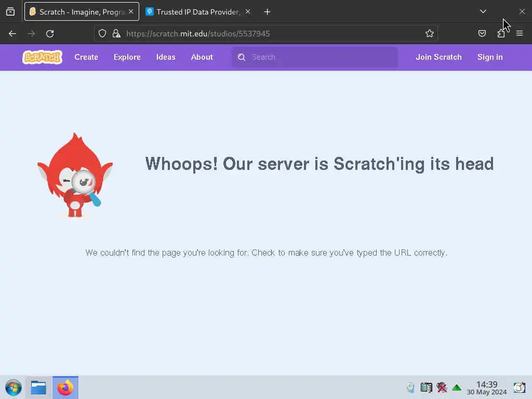The width and height of the screenshot is (532, 399).
Task: Click the Whoops error heading text
Action: point(320,164)
